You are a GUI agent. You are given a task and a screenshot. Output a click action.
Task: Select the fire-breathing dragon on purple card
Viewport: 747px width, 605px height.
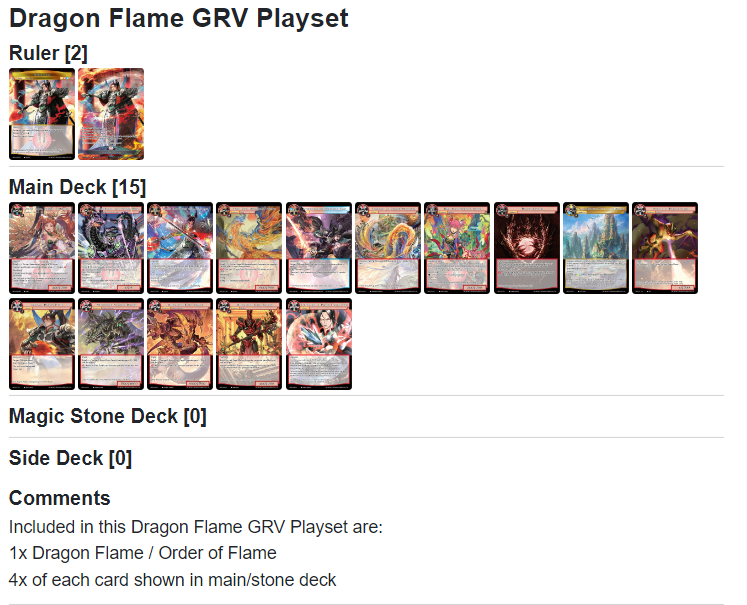665,248
